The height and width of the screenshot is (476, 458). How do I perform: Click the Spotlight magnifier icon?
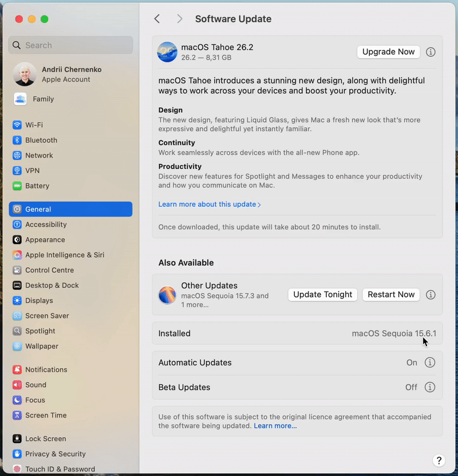pos(17,331)
